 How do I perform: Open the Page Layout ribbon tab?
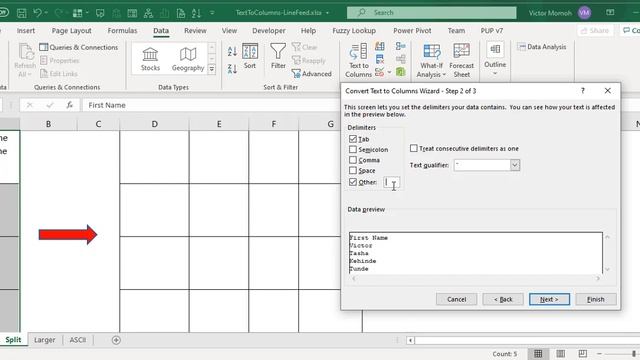click(71, 31)
